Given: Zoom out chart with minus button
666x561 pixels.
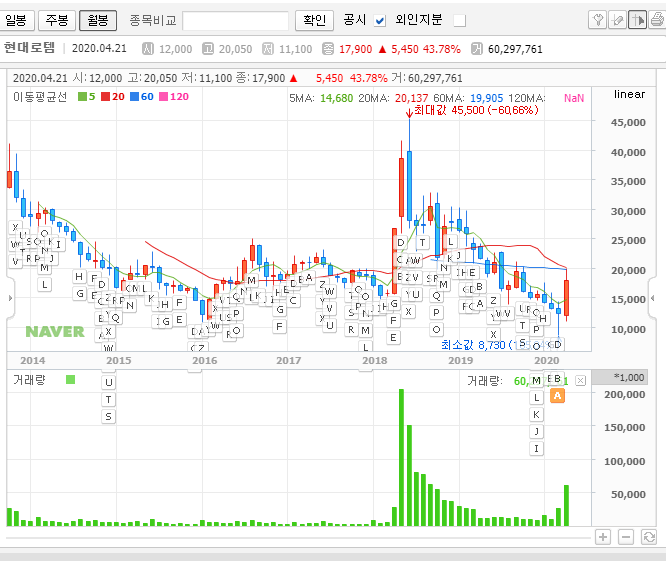Looking at the screenshot, I should (x=626, y=537).
